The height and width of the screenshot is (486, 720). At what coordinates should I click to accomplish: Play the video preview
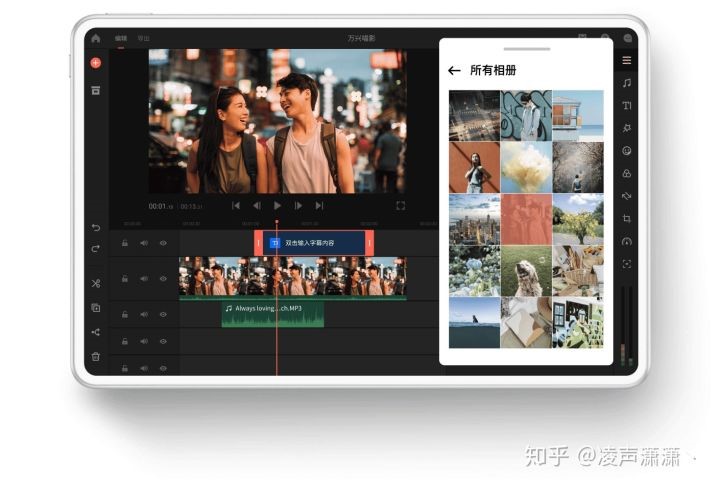(x=277, y=206)
